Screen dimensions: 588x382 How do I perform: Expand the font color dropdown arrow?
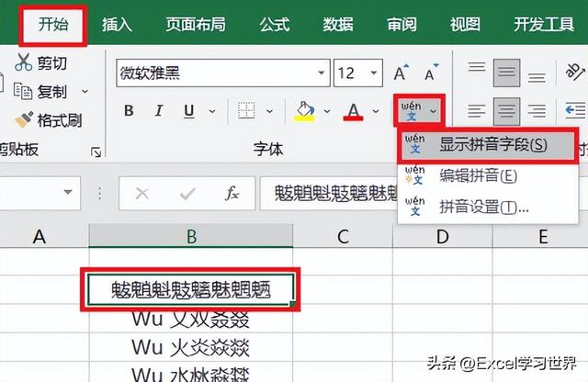(x=376, y=111)
